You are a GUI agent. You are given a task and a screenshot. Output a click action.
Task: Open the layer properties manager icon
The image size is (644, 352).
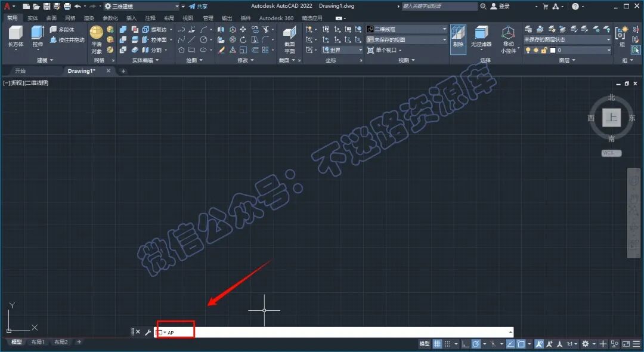(528, 29)
